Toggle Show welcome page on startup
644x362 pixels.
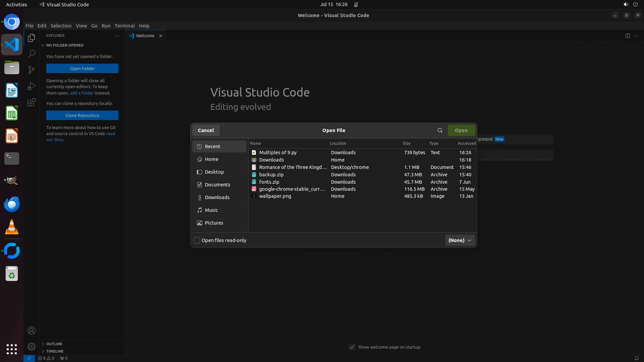352,347
